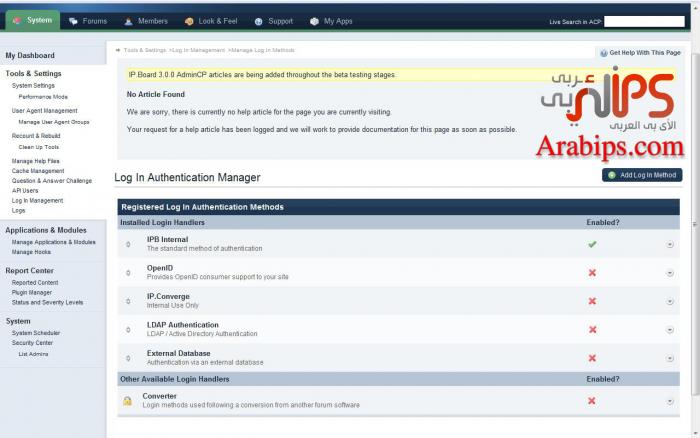Click the vertical scrollbar on the right edge
Screen dimensions: 700x438
[694, 230]
